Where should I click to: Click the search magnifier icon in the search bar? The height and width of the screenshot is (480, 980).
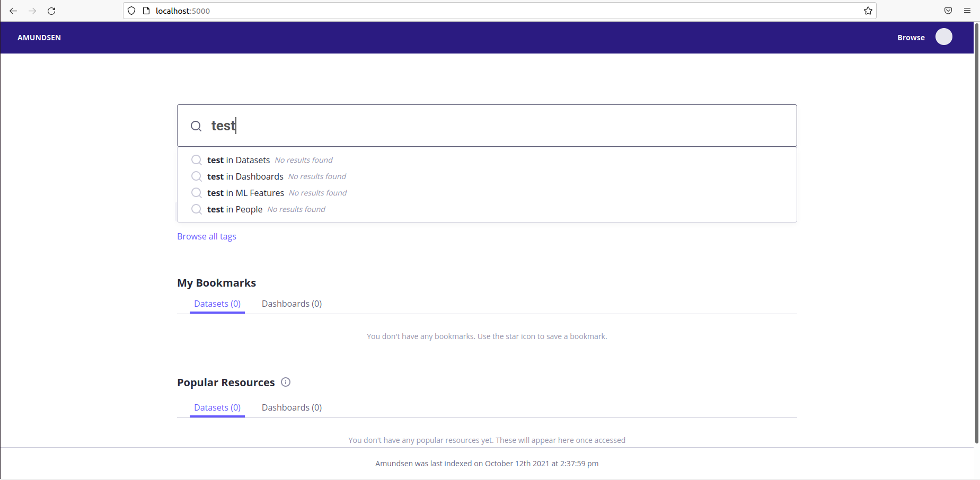coord(196,126)
